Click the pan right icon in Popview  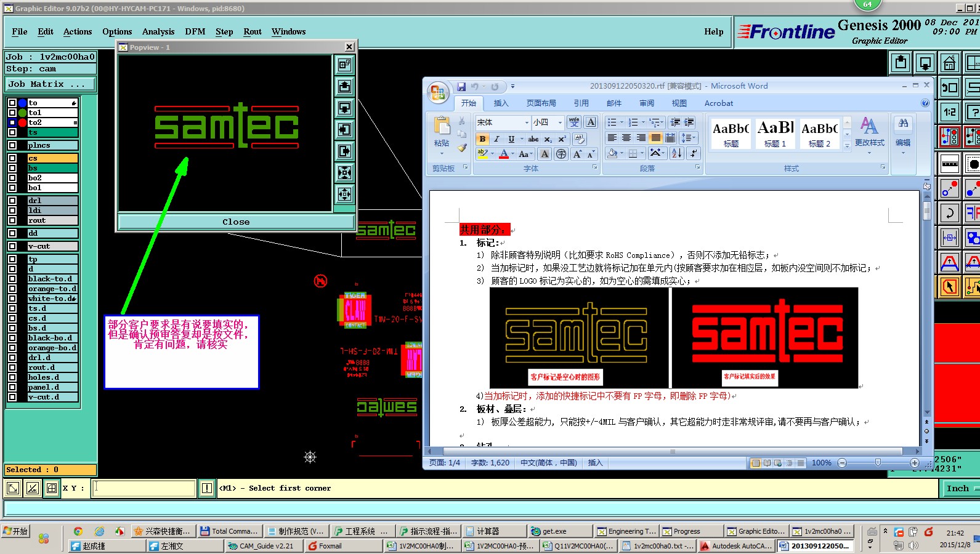tap(344, 151)
